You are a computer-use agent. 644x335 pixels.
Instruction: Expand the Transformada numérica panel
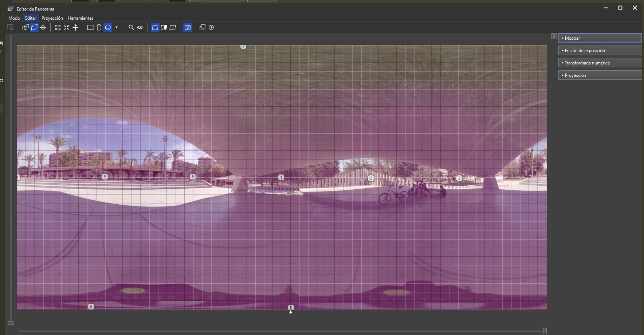[600, 63]
